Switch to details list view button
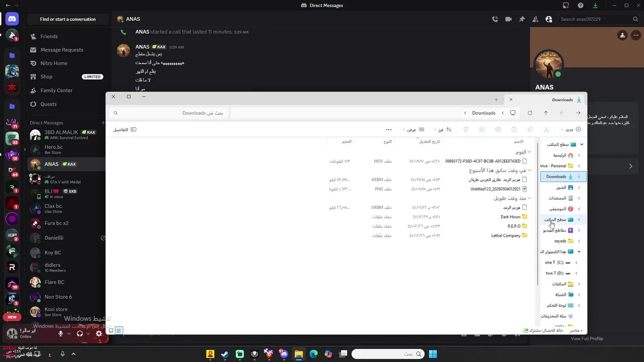The width and height of the screenshot is (644, 362). click(119, 330)
